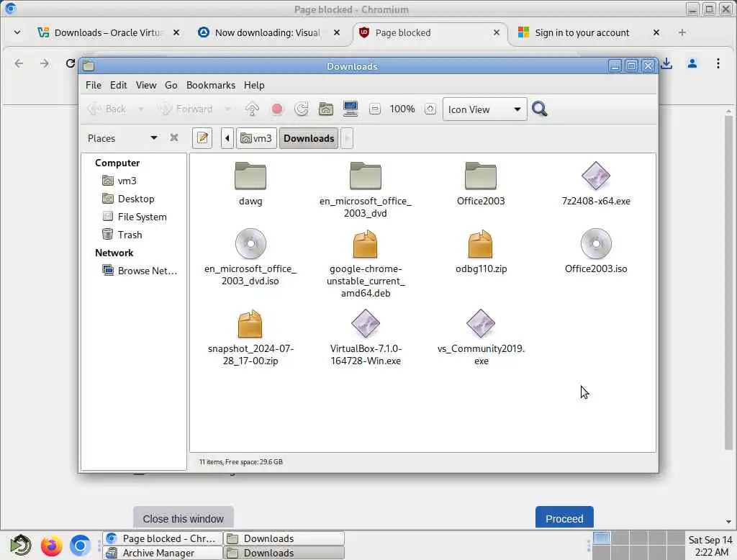The height and width of the screenshot is (560, 737).
Task: Open the View menu
Action: tap(145, 85)
